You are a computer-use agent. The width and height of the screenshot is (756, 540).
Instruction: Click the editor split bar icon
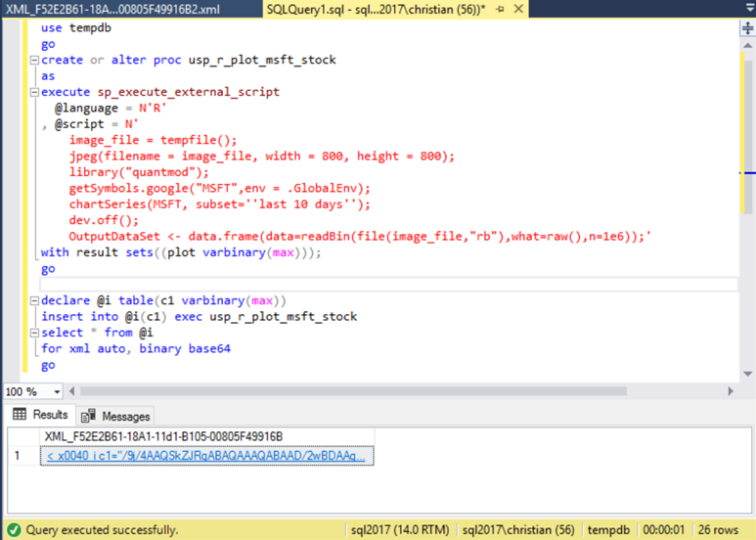coord(747,28)
